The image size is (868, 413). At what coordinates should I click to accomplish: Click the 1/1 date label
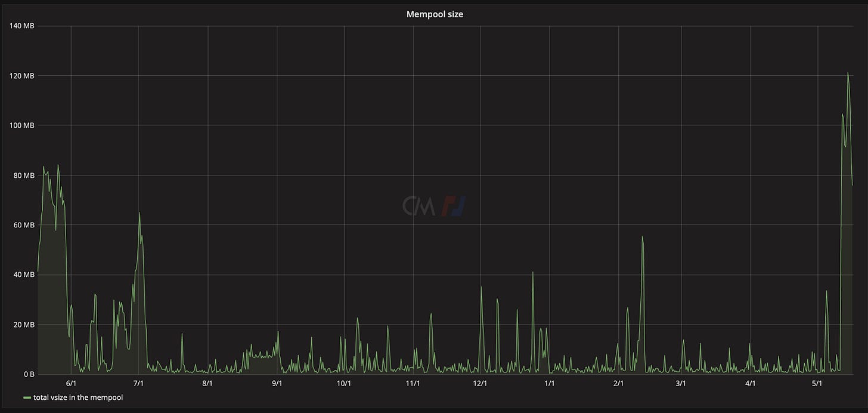click(550, 383)
